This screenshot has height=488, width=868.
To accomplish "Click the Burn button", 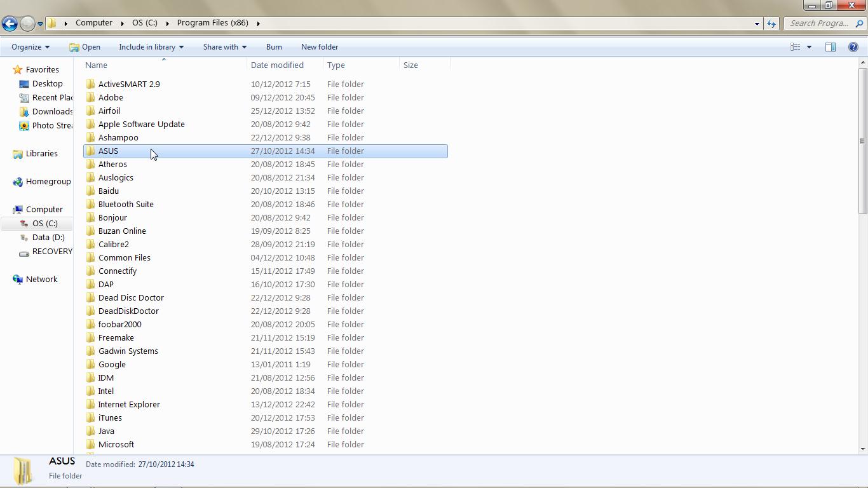I will 274,46.
